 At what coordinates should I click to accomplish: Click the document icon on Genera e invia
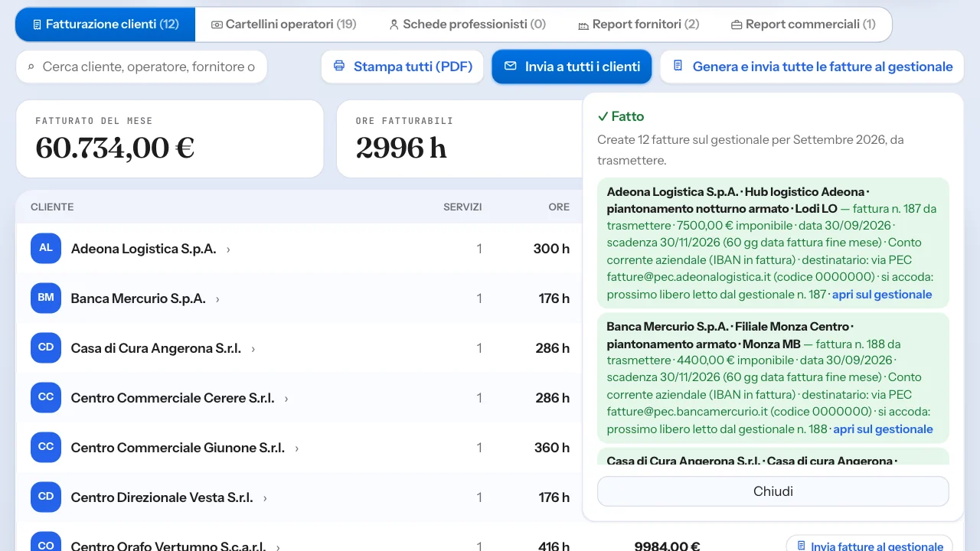(x=678, y=67)
